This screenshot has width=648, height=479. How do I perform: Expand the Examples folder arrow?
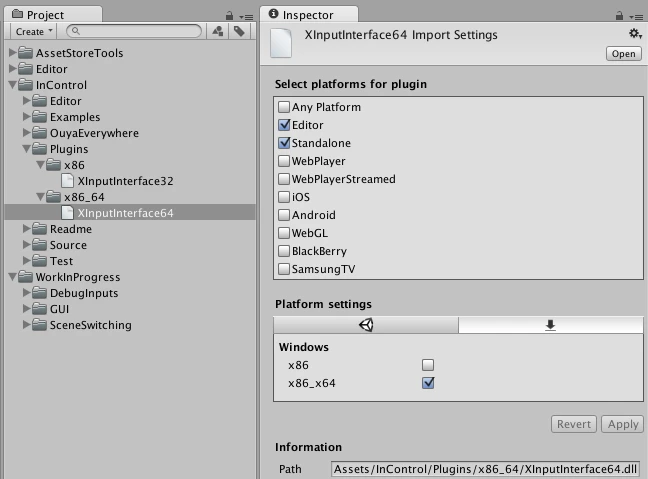26,117
